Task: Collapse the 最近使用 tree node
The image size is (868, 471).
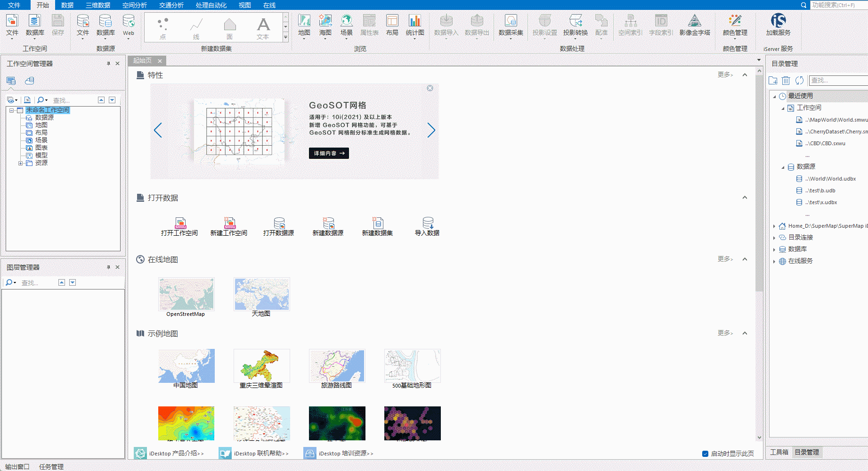Action: pyautogui.click(x=774, y=96)
